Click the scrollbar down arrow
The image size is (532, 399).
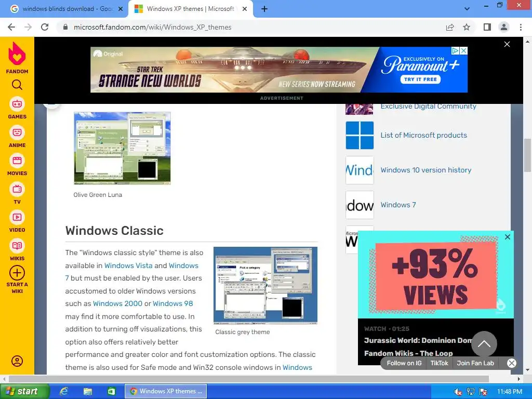click(x=528, y=370)
